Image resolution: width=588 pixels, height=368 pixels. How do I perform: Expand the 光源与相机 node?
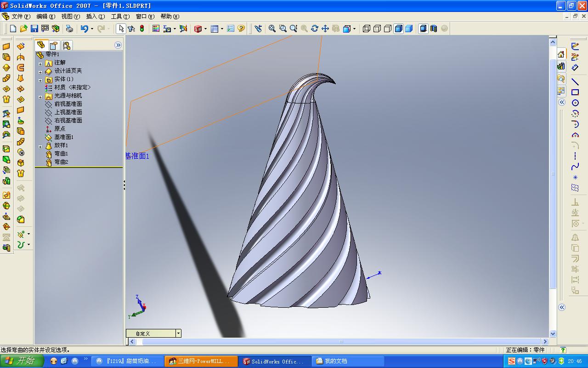coord(40,97)
